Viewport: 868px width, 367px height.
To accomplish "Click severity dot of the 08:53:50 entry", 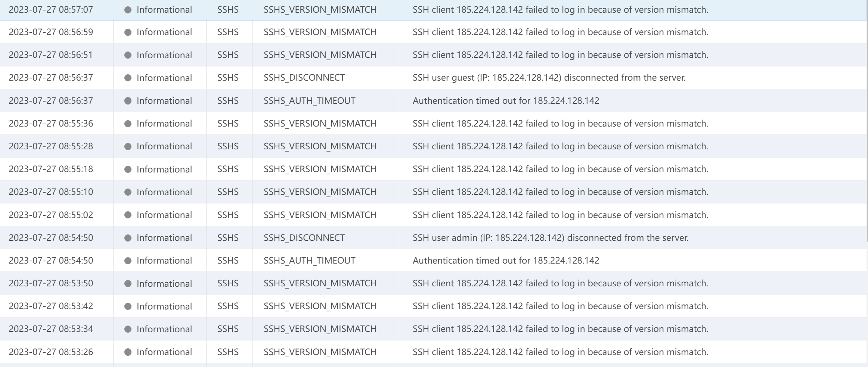I will point(128,284).
